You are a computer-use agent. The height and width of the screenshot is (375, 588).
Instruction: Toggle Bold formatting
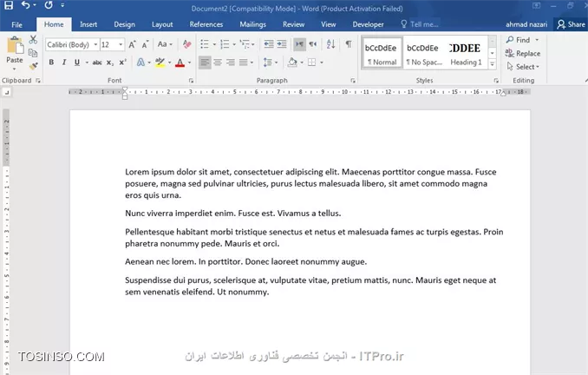(51, 62)
